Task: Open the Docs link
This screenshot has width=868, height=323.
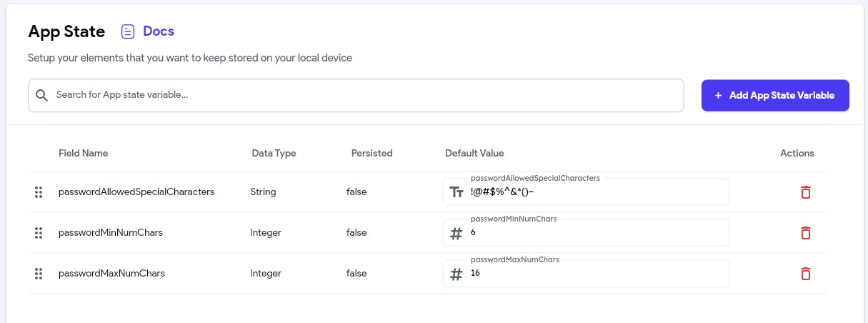Action: click(159, 31)
